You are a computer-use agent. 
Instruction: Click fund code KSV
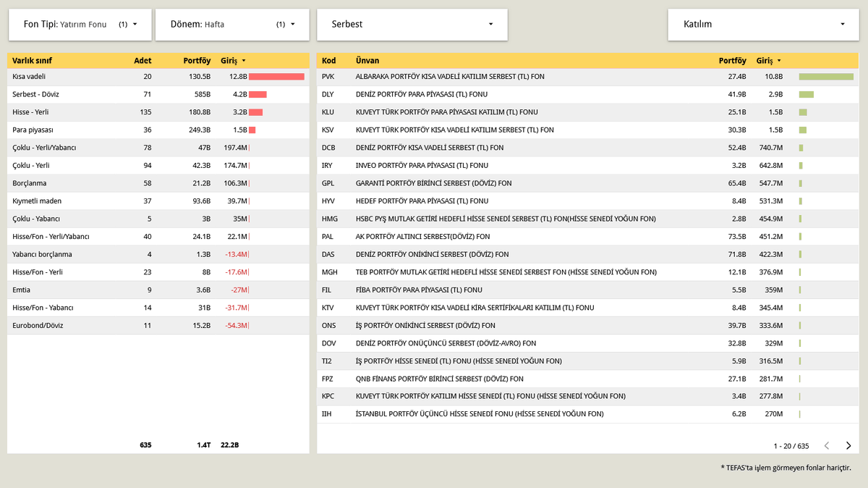point(328,130)
